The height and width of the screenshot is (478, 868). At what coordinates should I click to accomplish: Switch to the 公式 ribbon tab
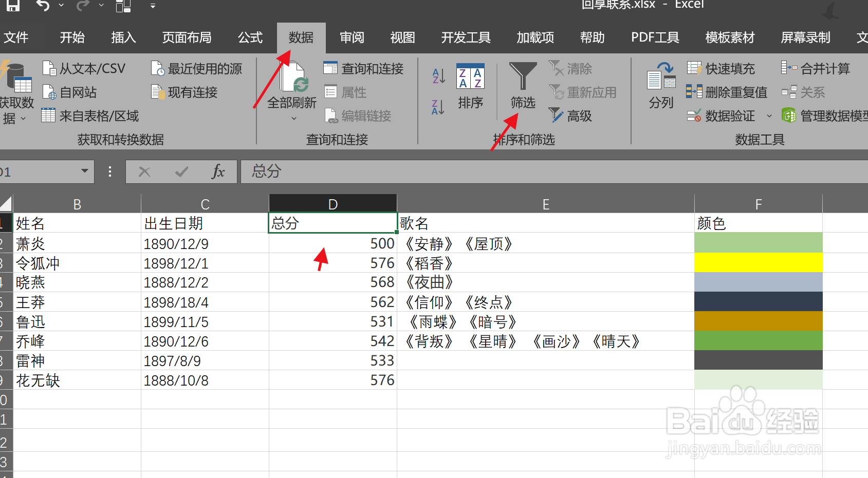coord(250,37)
